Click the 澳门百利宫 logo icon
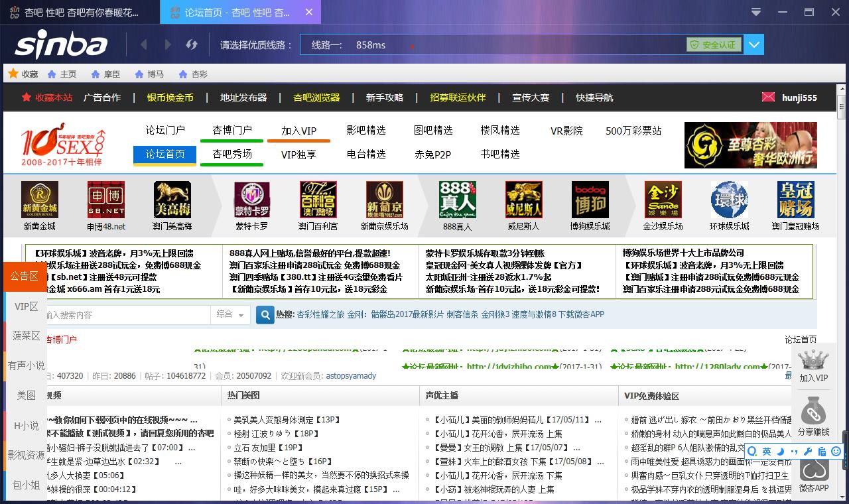Screen dimensions: 849x504 [x=318, y=200]
